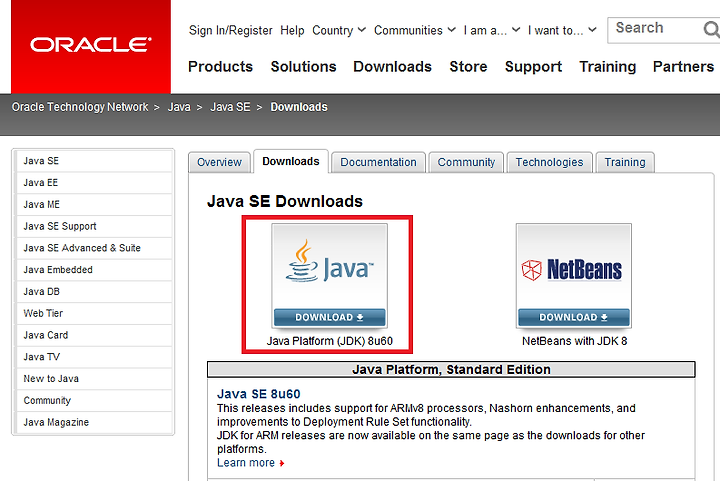Go to Java SE breadcrumb link
This screenshot has width=720, height=481.
[x=230, y=107]
